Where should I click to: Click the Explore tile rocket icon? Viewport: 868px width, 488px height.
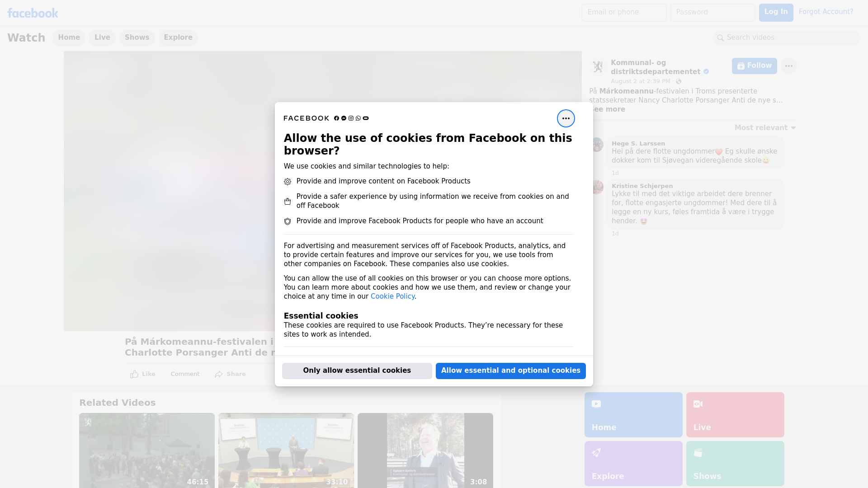[596, 453]
